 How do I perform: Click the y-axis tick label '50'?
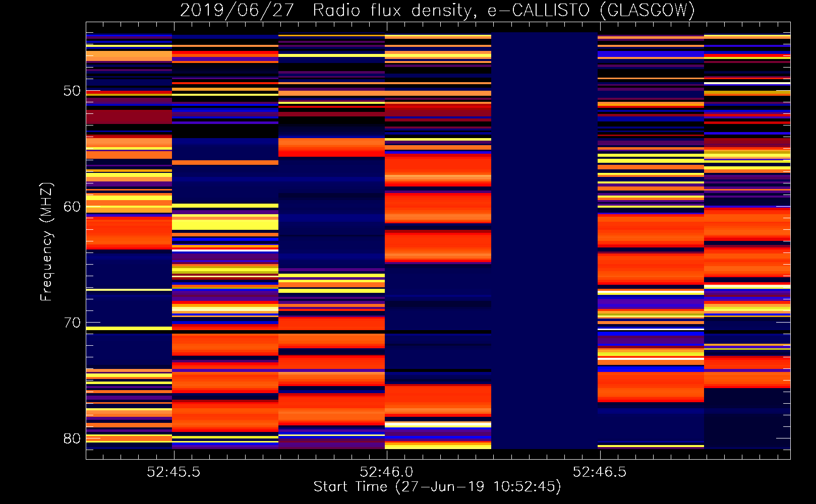click(72, 91)
